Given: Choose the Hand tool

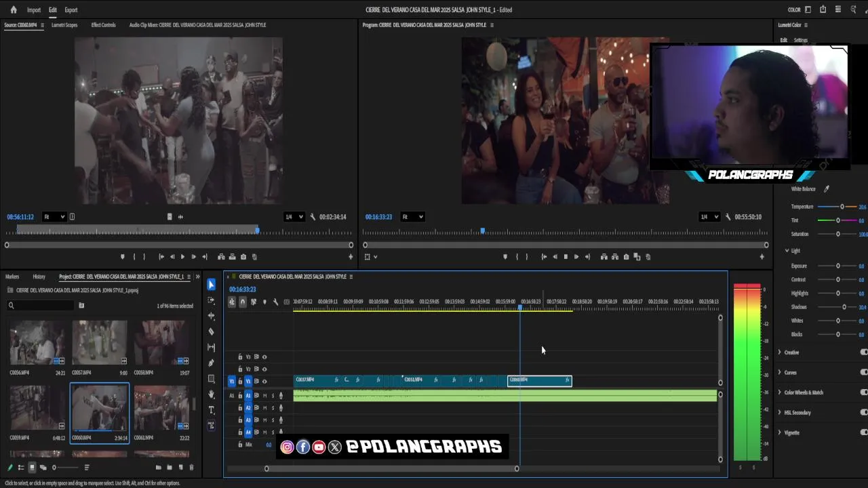Looking at the screenshot, I should click(x=211, y=394).
